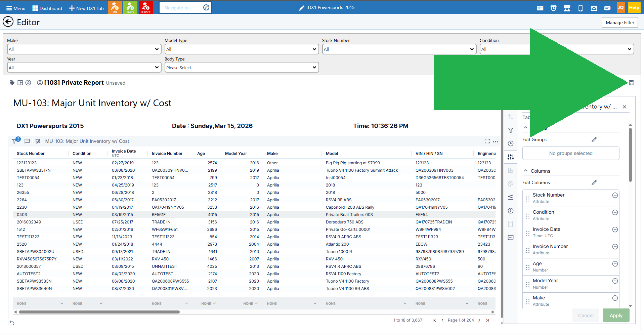Click the pencil icon next to Edit Groups
The width and height of the screenshot is (644, 334).
[x=594, y=139]
